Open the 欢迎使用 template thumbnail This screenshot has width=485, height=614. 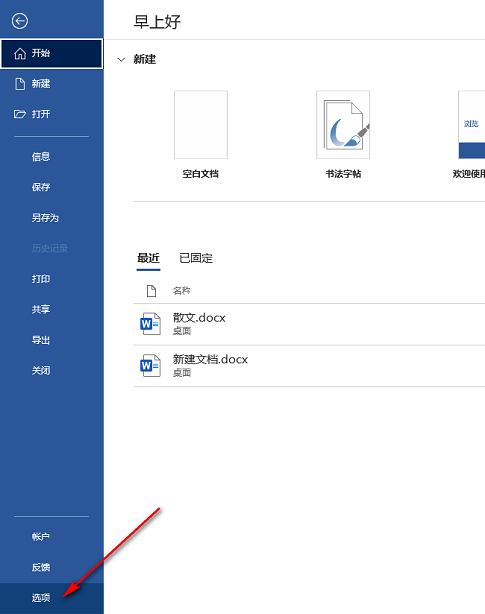(472, 125)
